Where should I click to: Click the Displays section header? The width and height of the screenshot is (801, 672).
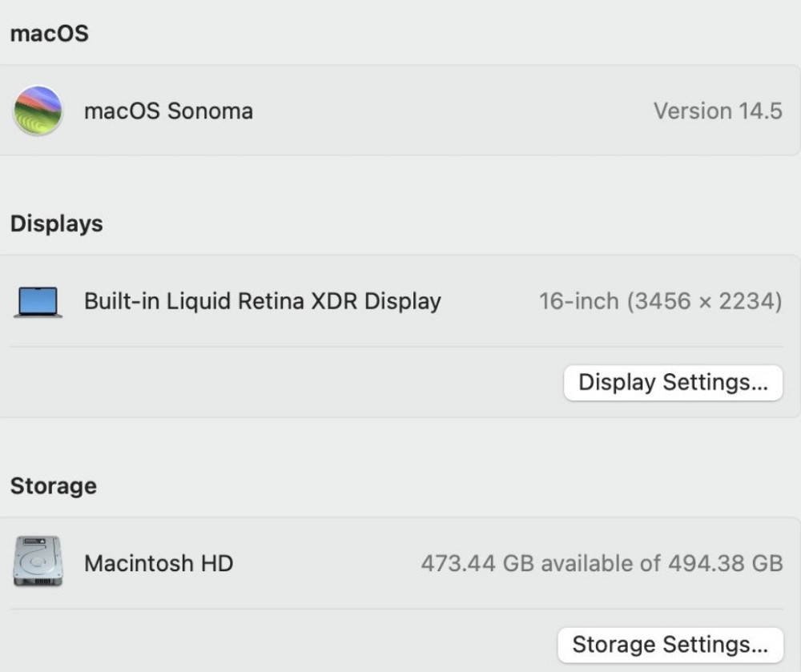coord(56,223)
